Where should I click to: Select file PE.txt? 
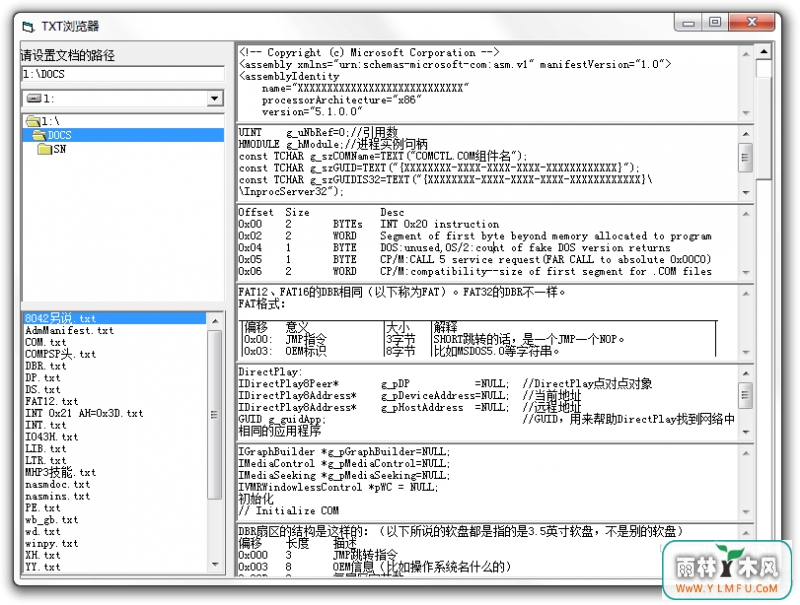pyautogui.click(x=42, y=508)
